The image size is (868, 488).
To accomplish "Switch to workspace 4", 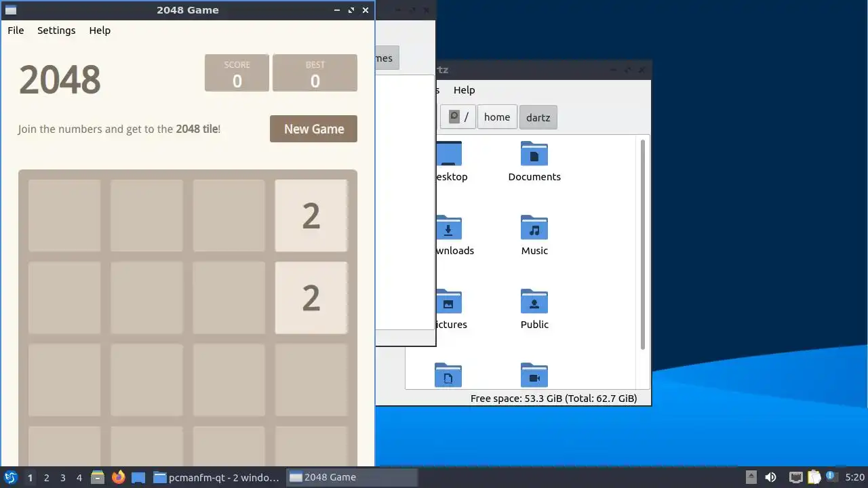I will click(79, 477).
